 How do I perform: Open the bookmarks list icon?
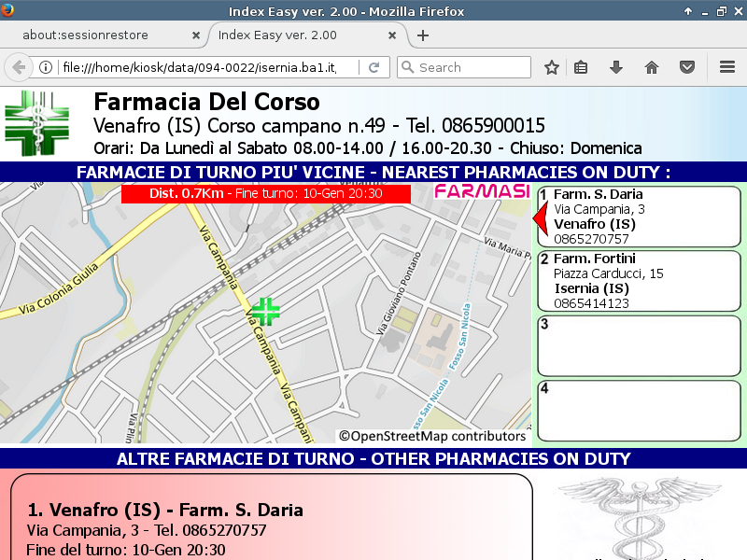point(581,67)
